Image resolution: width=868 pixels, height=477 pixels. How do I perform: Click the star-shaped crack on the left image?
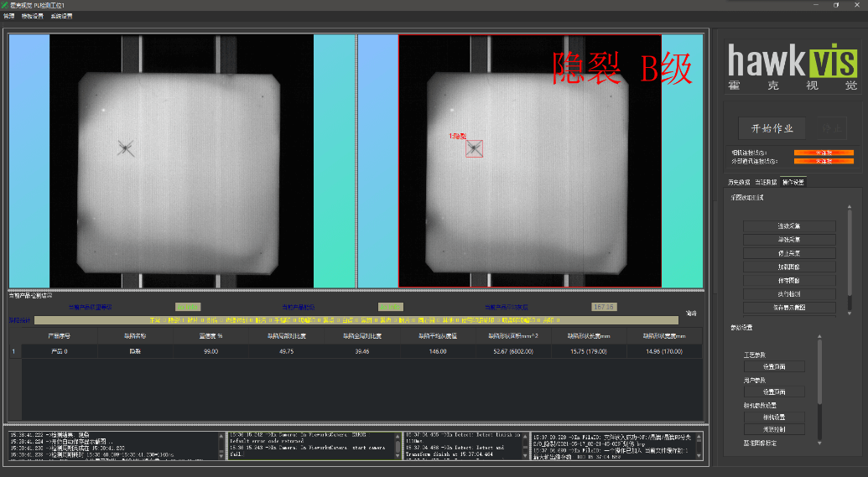tap(126, 148)
